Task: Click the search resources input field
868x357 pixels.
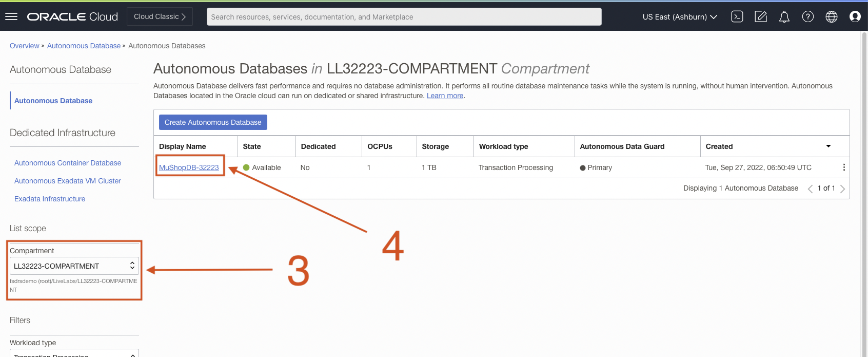Action: coord(404,16)
